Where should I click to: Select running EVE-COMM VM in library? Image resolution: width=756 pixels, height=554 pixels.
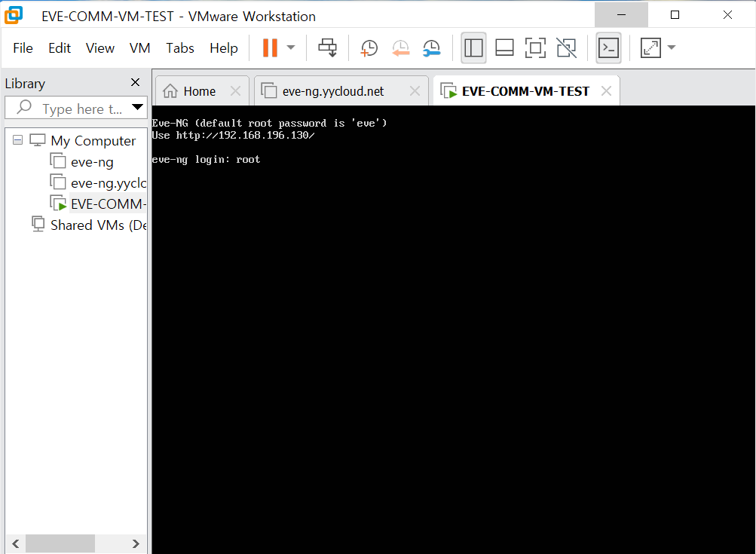(x=108, y=204)
